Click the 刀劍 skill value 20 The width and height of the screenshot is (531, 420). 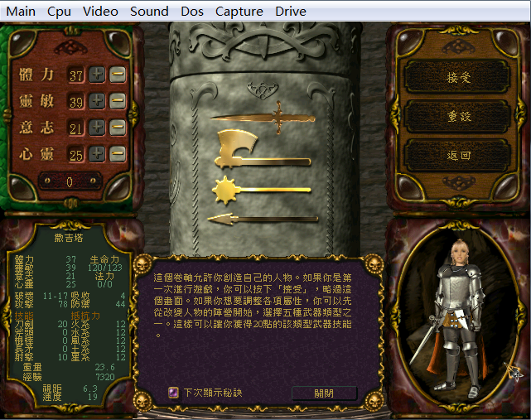click(63, 324)
